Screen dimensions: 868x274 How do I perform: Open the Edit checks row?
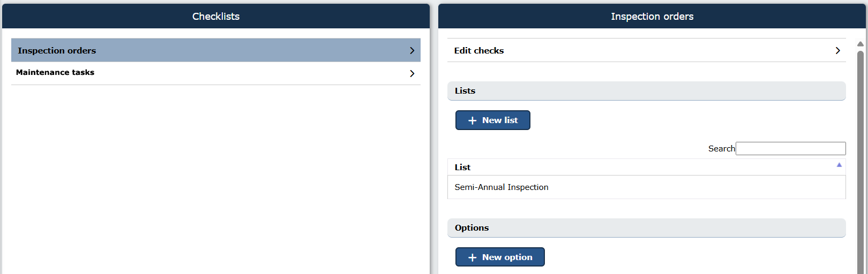(647, 50)
